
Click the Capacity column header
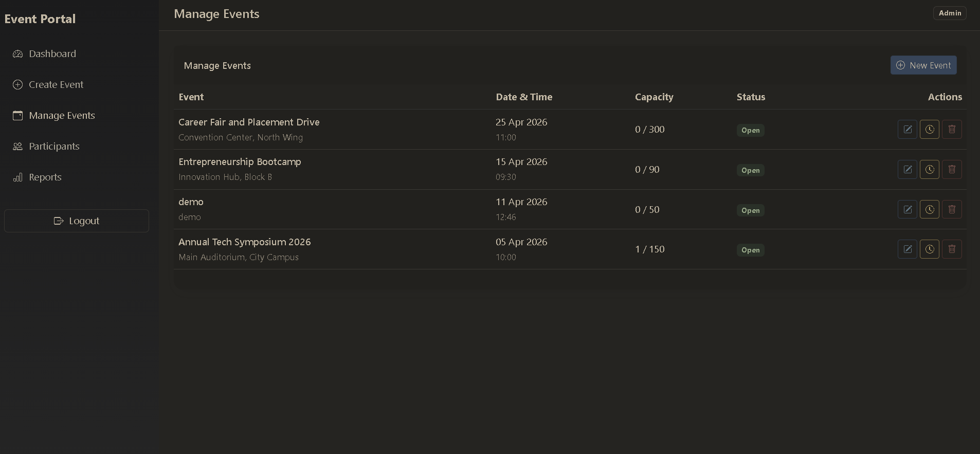pos(654,97)
